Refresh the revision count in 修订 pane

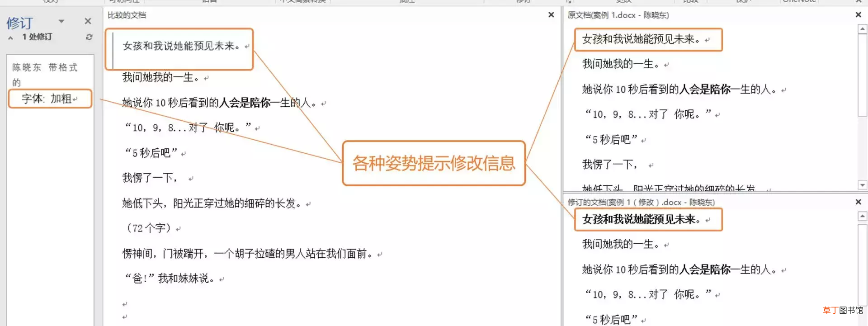tap(89, 37)
